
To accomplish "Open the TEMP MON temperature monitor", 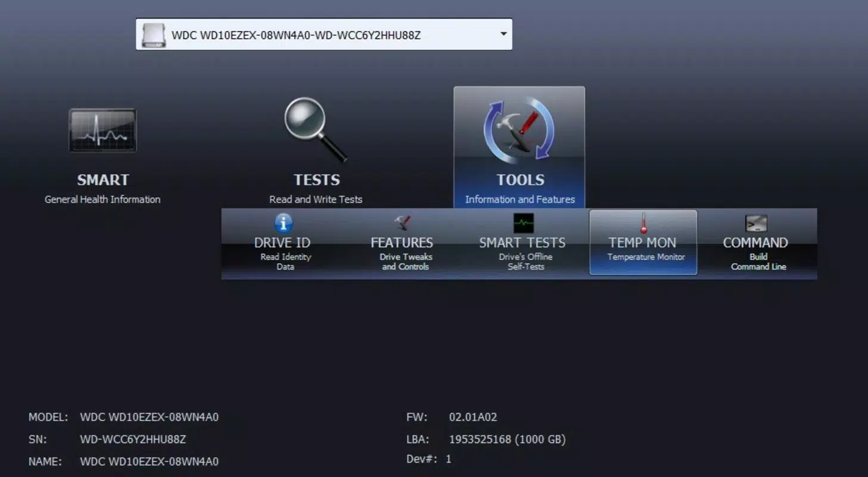I will click(x=643, y=243).
